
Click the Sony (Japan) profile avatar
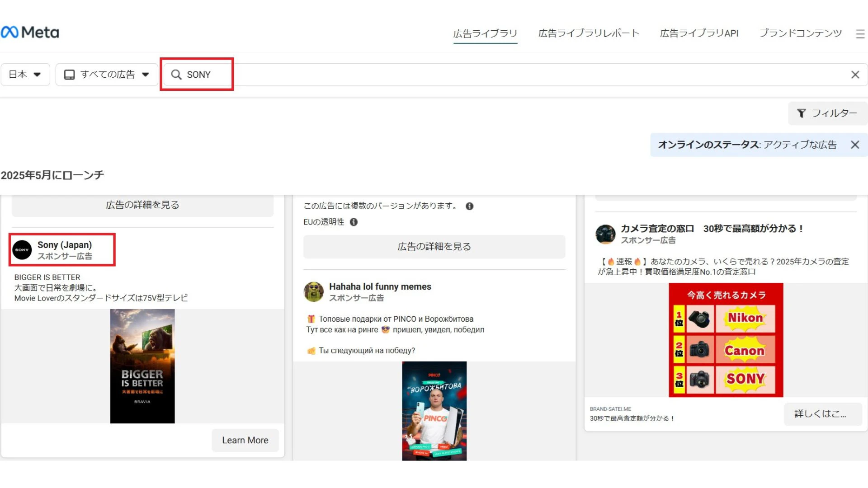coord(22,250)
